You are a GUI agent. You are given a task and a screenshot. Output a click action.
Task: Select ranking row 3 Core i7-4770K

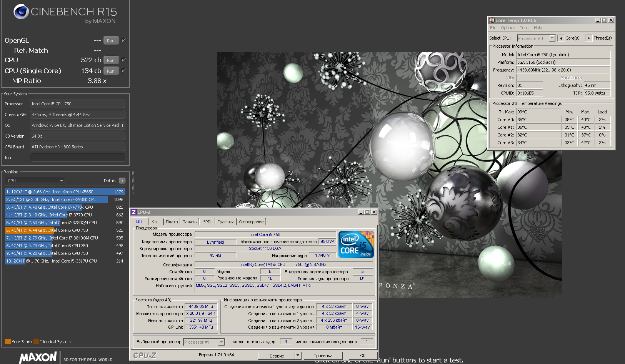click(65, 207)
